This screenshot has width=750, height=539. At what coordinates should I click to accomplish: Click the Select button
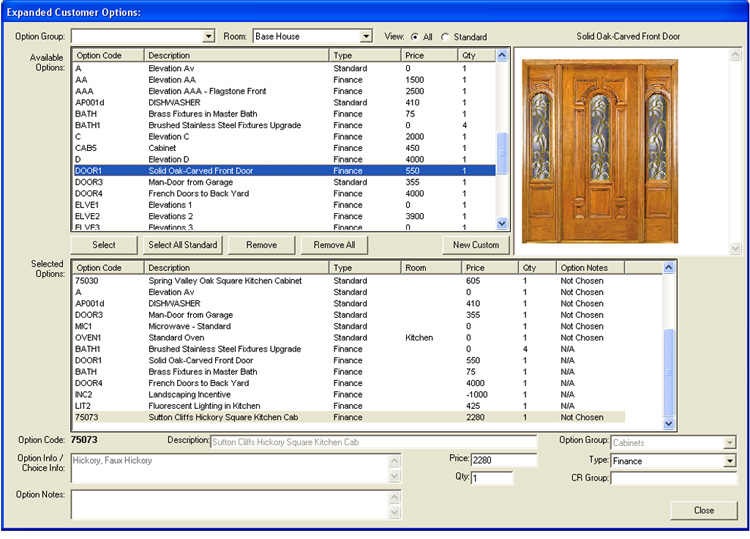[x=104, y=245]
